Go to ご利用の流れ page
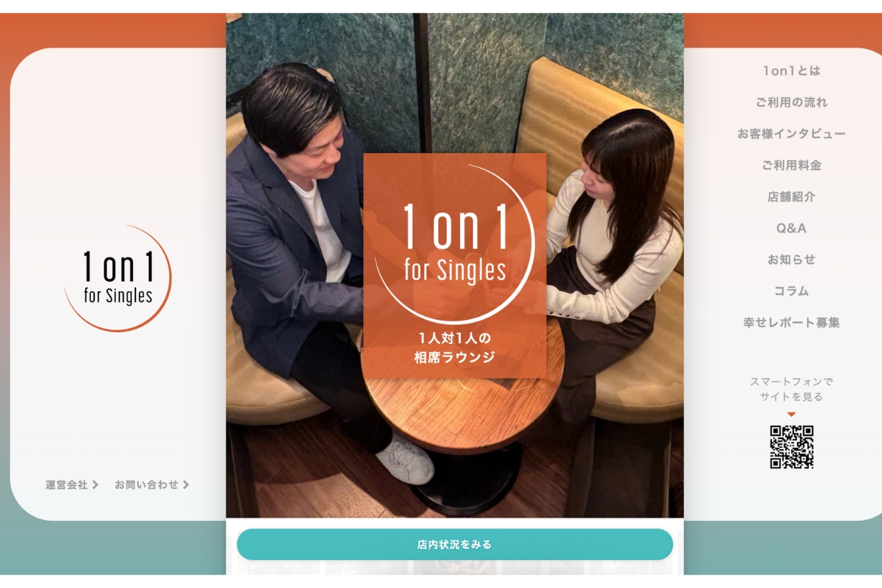The height and width of the screenshot is (588, 882). pos(792,102)
